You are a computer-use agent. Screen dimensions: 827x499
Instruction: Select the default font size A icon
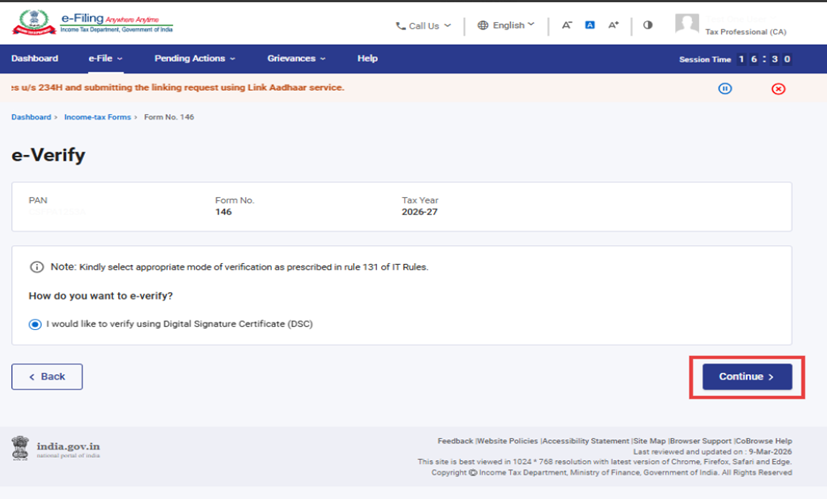[590, 25]
